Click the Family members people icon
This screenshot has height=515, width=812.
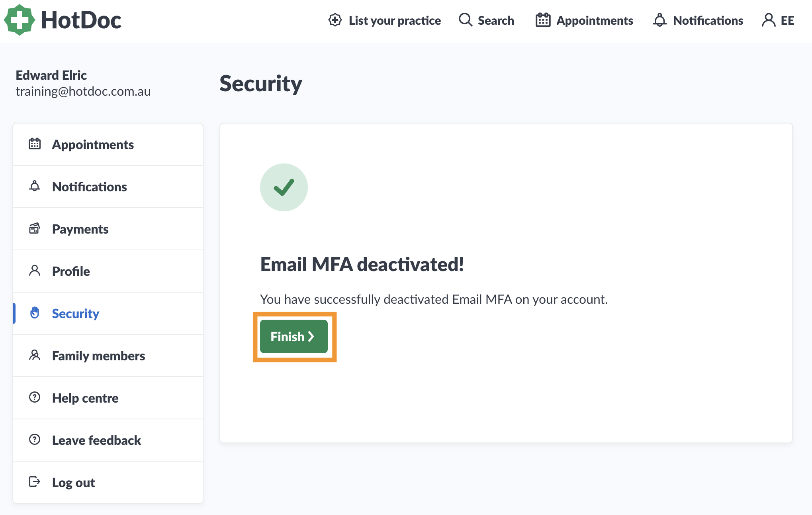(35, 355)
